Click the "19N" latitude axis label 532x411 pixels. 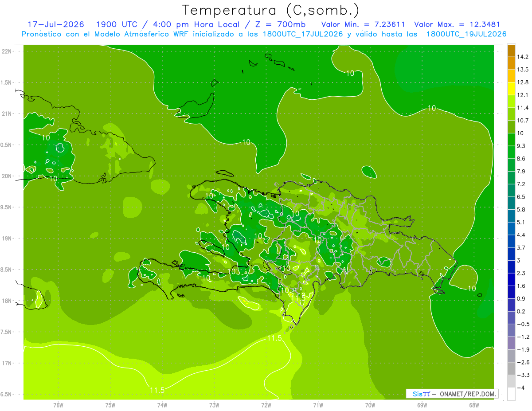(8, 239)
